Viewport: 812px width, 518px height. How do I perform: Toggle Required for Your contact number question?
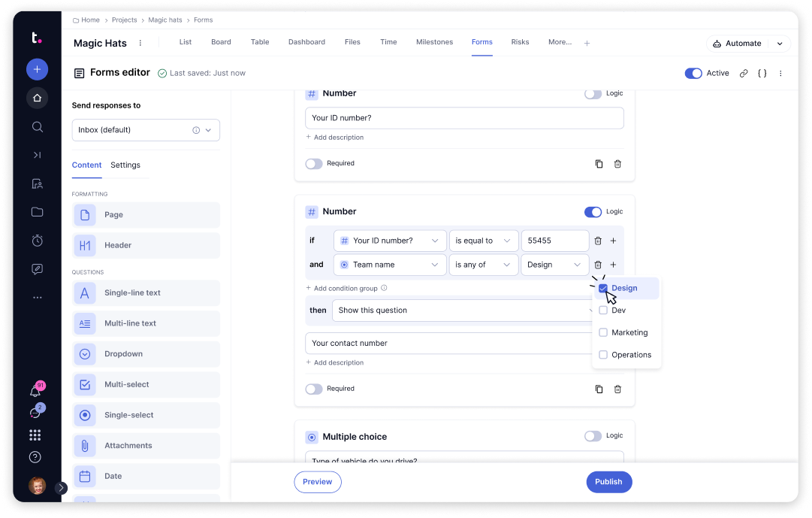click(314, 389)
